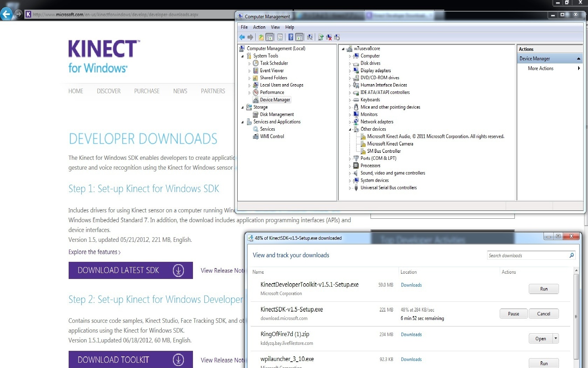This screenshot has height=368, width=588.
Task: Expand the Display adapters device node
Action: [x=350, y=71]
